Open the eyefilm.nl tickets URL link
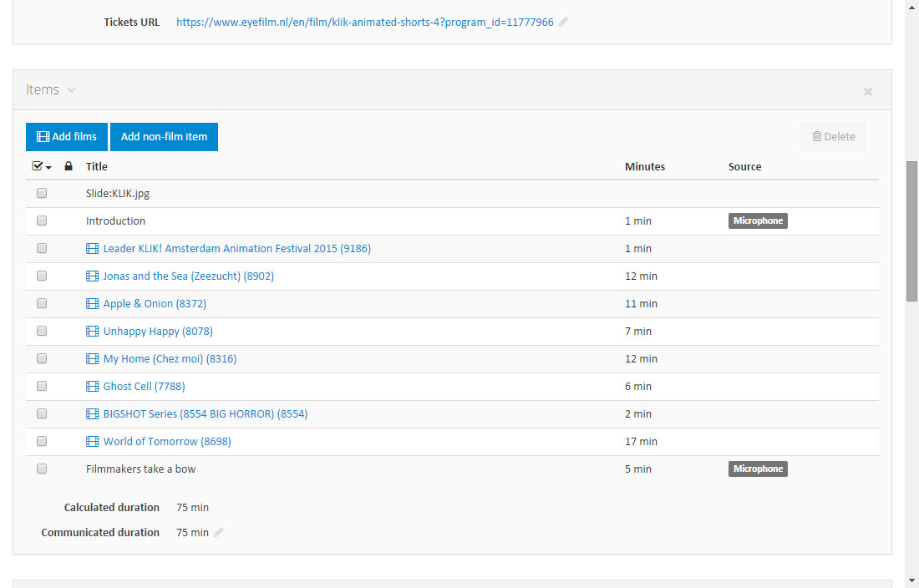 coord(364,23)
